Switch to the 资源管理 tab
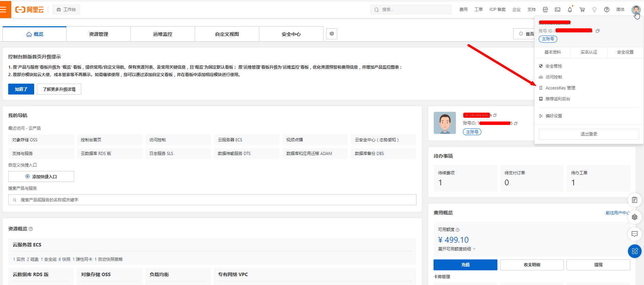This screenshot has width=644, height=285. (x=98, y=34)
